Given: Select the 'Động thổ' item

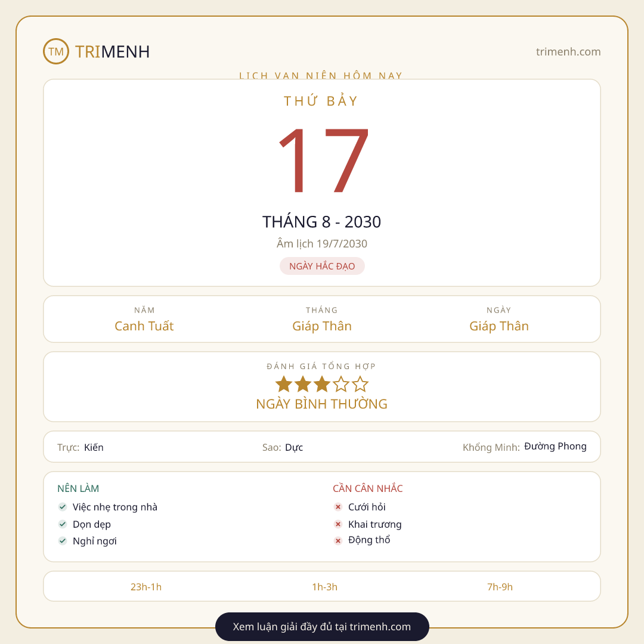Looking at the screenshot, I should (x=369, y=540).
